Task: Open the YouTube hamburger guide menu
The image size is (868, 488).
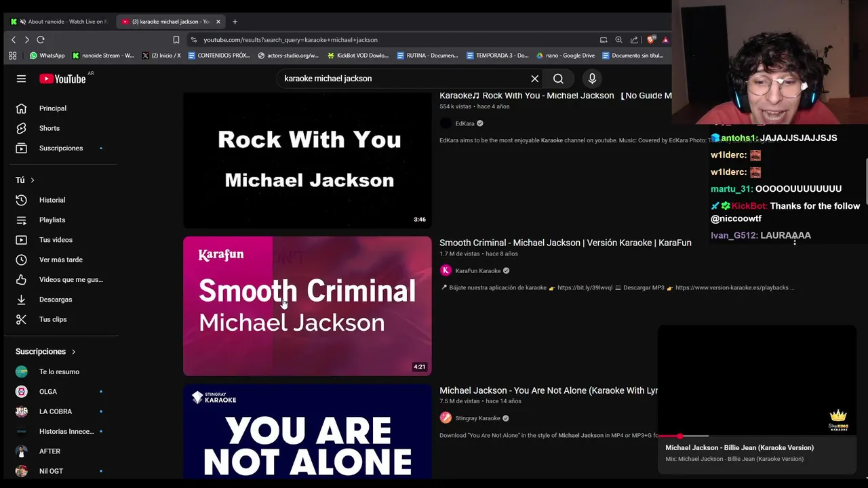Action: point(21,79)
